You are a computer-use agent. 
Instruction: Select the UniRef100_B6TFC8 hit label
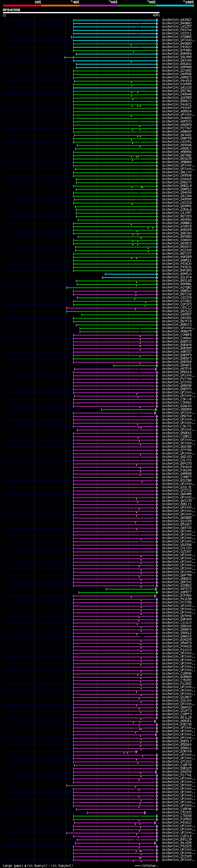pos(177,321)
